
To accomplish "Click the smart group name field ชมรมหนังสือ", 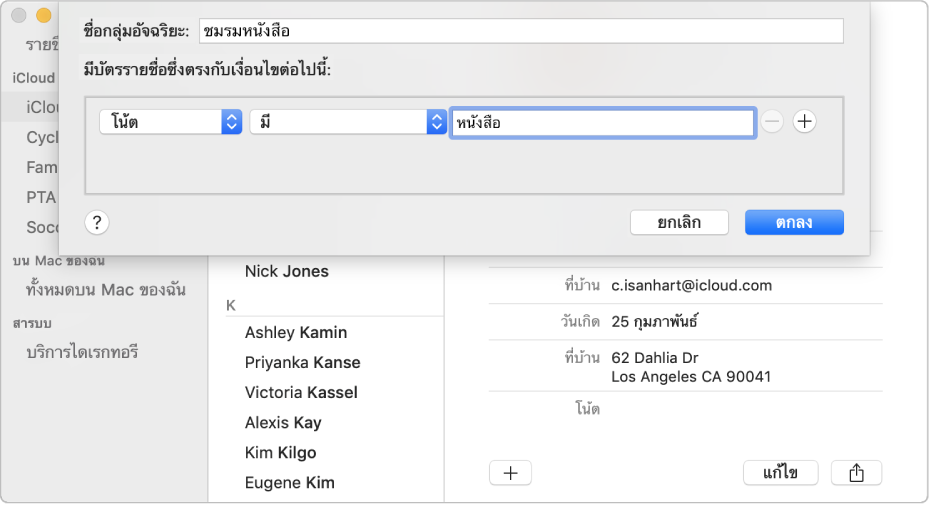I will [x=521, y=31].
